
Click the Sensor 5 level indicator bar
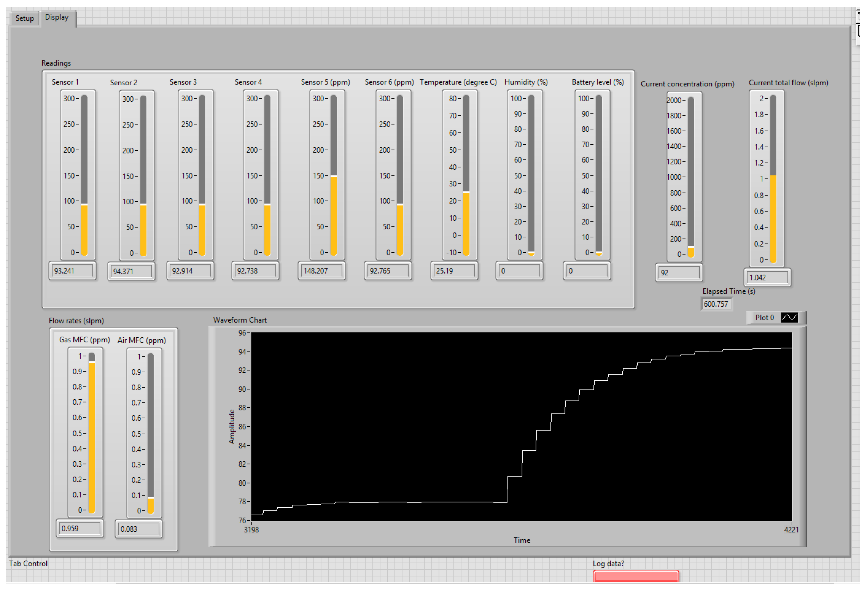334,215
